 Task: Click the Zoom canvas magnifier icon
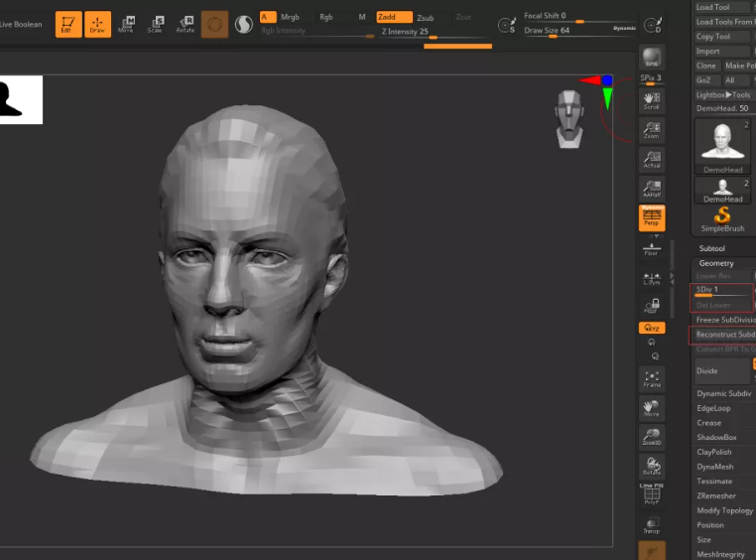(652, 130)
